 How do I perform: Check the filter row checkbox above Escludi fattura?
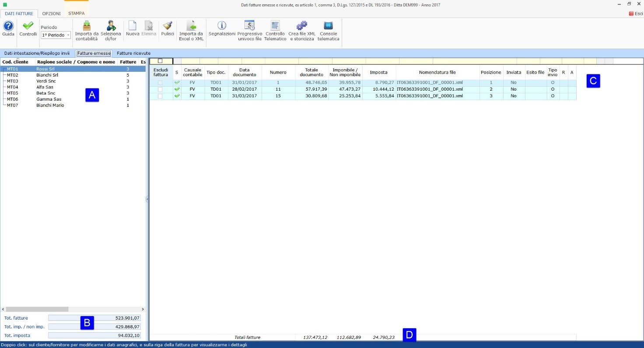point(160,61)
